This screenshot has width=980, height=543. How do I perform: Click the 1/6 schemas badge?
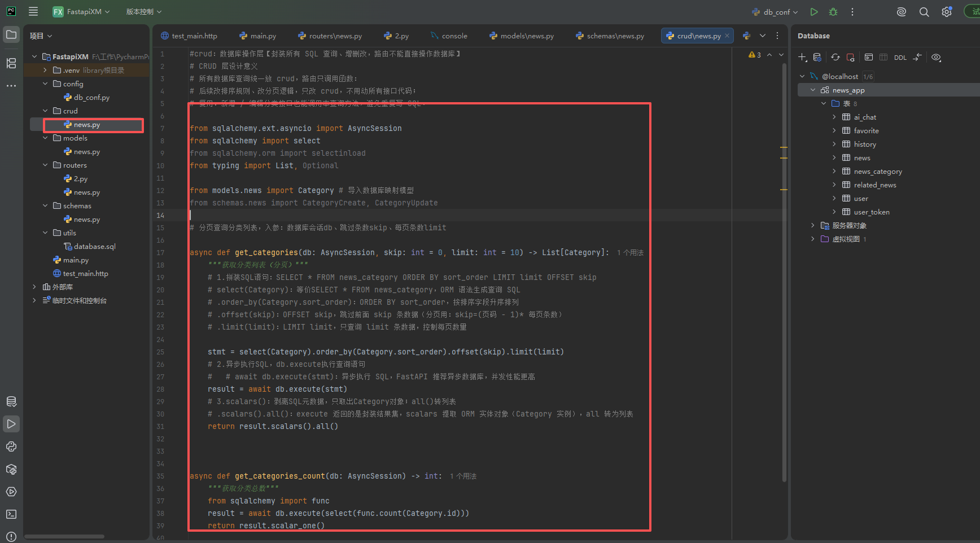pos(868,76)
